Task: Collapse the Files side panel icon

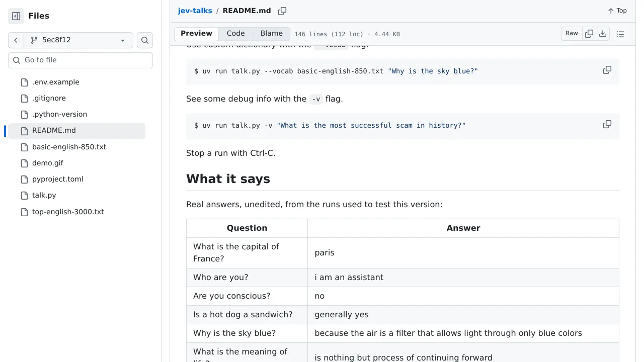Action: click(16, 16)
